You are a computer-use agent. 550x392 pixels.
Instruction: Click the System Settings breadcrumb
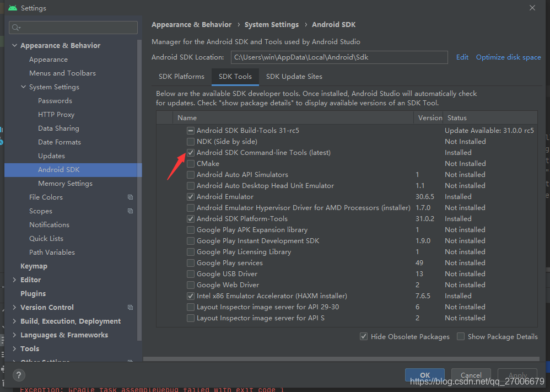(272, 25)
